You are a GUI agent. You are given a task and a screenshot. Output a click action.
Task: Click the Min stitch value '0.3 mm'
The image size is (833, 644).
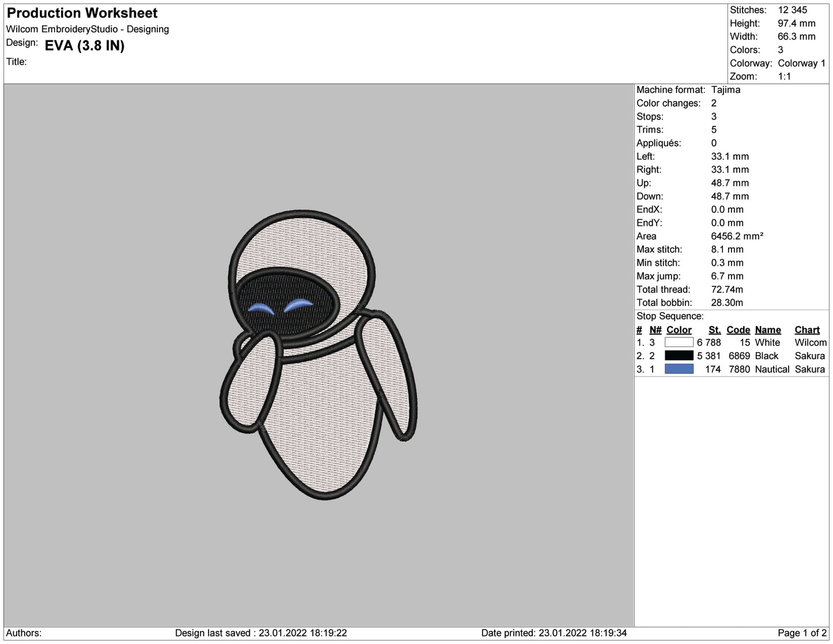(727, 262)
